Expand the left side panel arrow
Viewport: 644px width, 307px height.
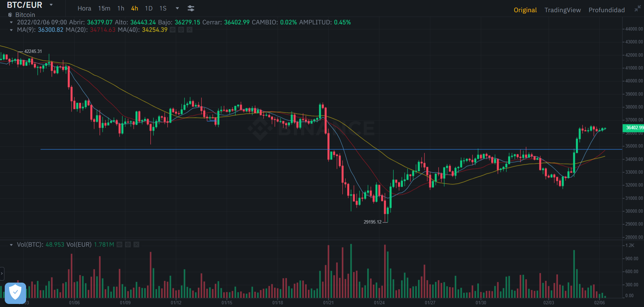point(2,273)
